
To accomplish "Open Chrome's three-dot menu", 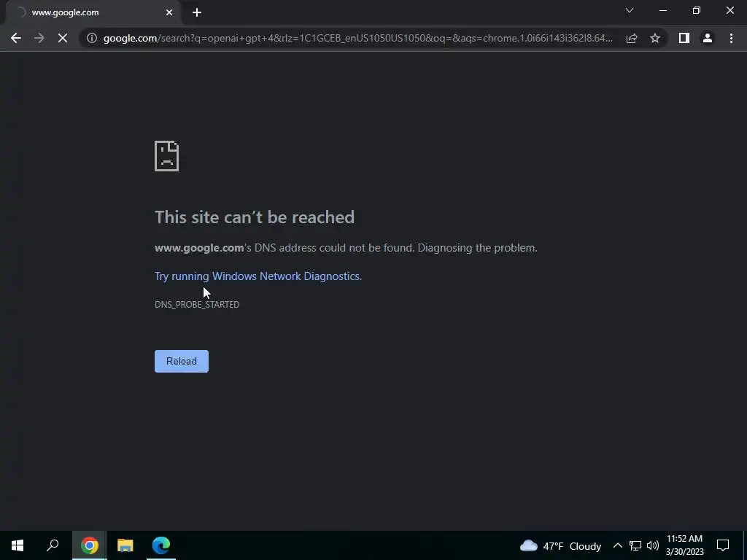I will coord(731,38).
